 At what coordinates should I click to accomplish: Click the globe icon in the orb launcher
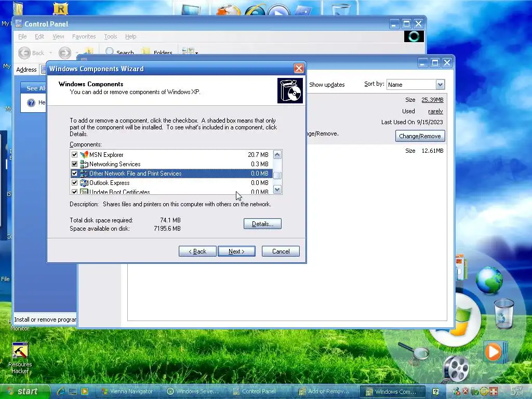pyautogui.click(x=489, y=280)
